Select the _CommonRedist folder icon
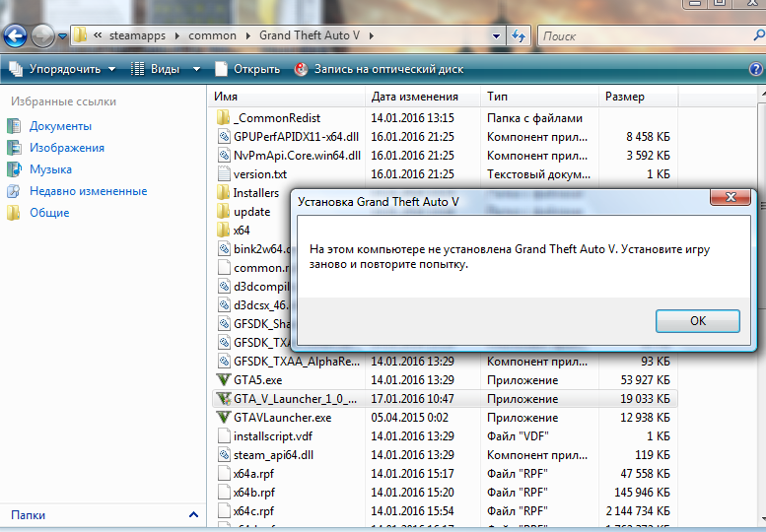Screen dimensions: 766x532 [223, 117]
